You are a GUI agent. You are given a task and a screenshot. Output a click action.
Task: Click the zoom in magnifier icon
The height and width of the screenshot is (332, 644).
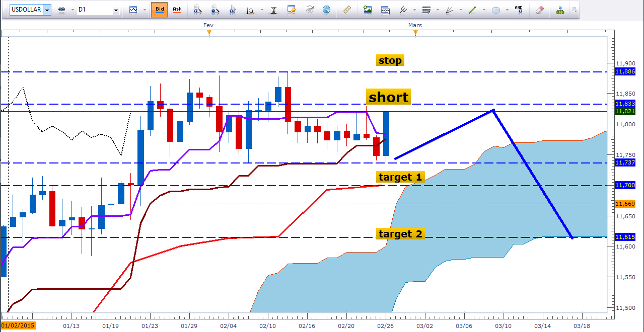(x=198, y=10)
